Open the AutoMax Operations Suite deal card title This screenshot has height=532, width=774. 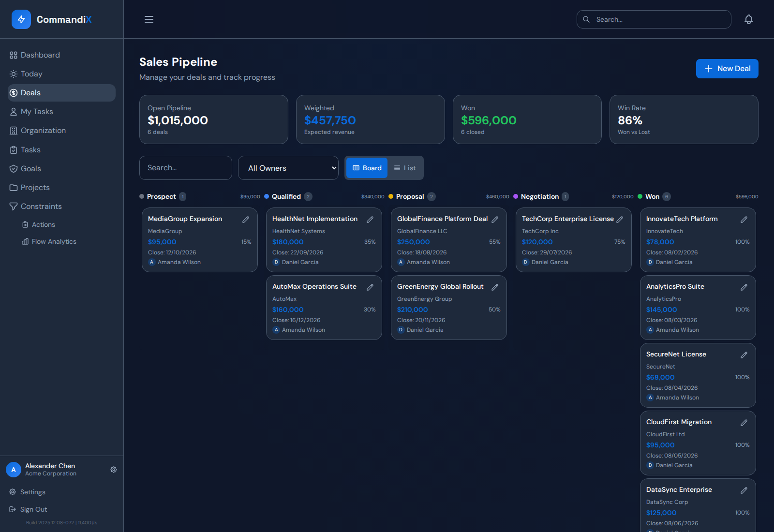point(314,286)
